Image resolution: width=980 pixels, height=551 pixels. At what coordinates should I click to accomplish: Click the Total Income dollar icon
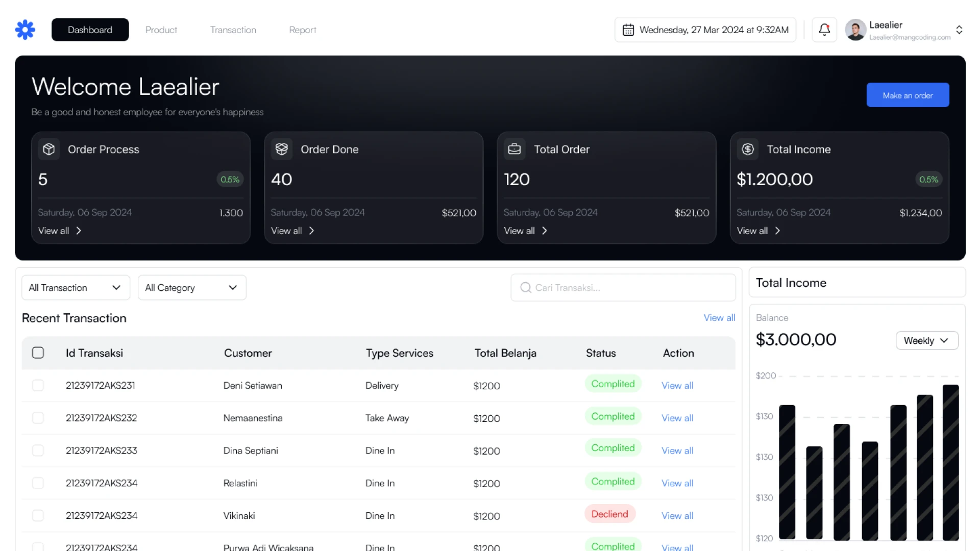pos(748,149)
